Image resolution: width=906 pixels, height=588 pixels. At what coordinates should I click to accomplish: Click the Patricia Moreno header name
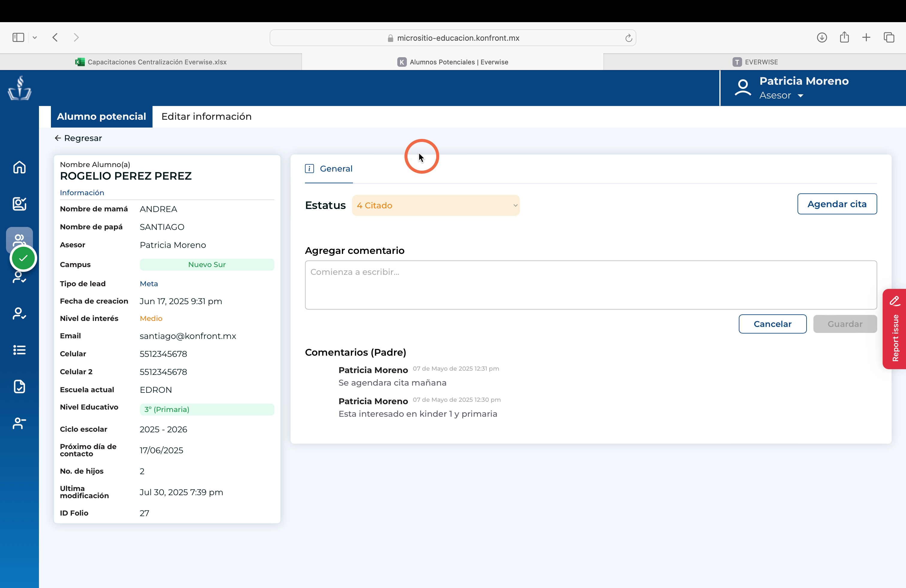pos(804,81)
